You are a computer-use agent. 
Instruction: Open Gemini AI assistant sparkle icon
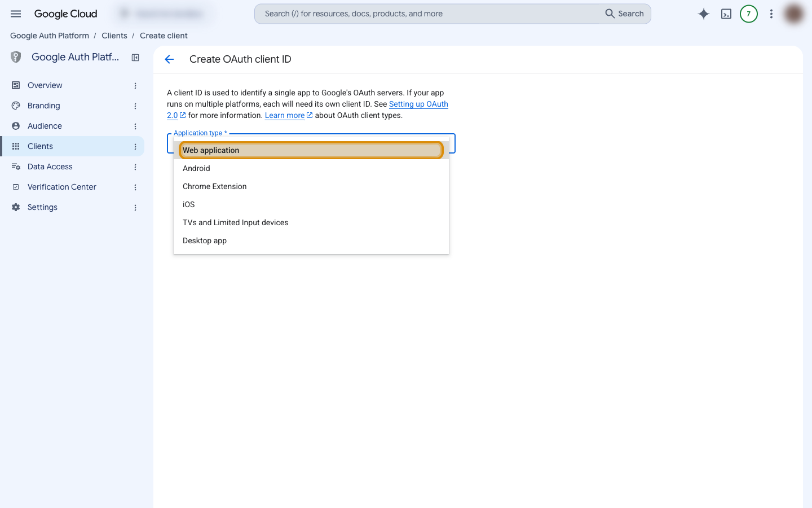(x=703, y=14)
